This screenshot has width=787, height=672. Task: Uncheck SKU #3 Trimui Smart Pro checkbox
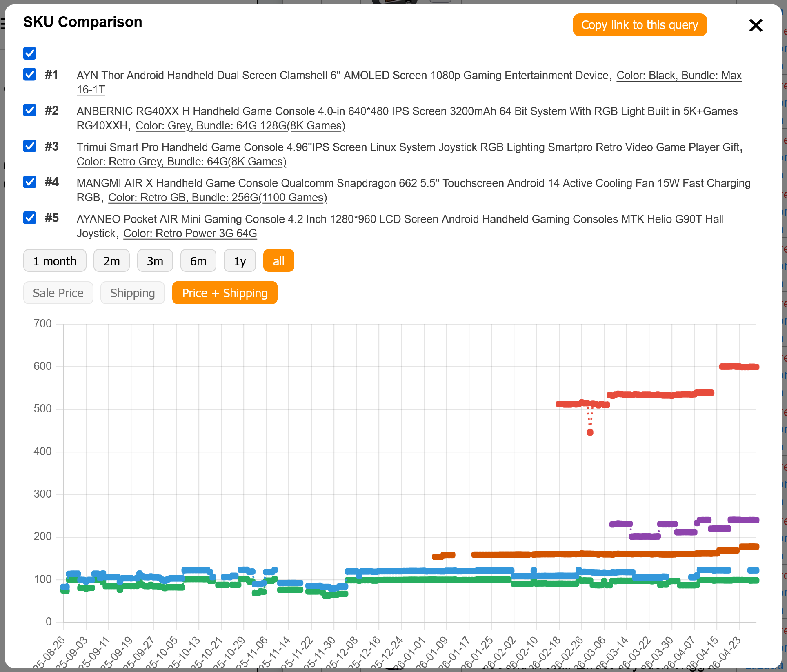(x=30, y=146)
